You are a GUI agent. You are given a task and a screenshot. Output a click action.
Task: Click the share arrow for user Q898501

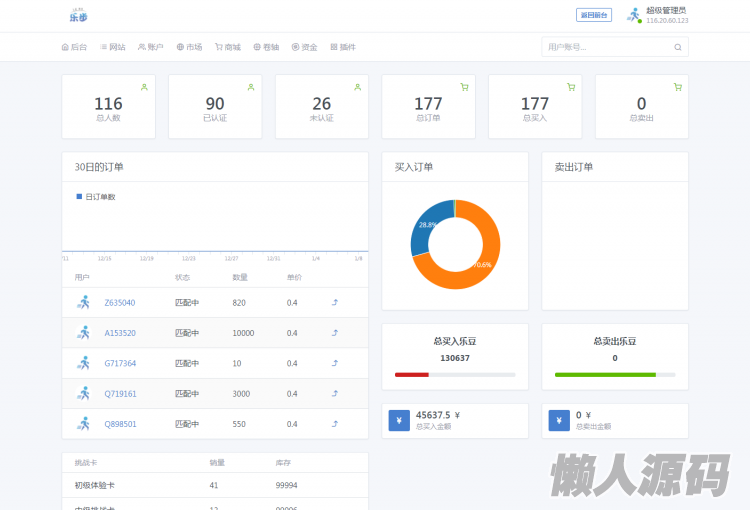[335, 424]
